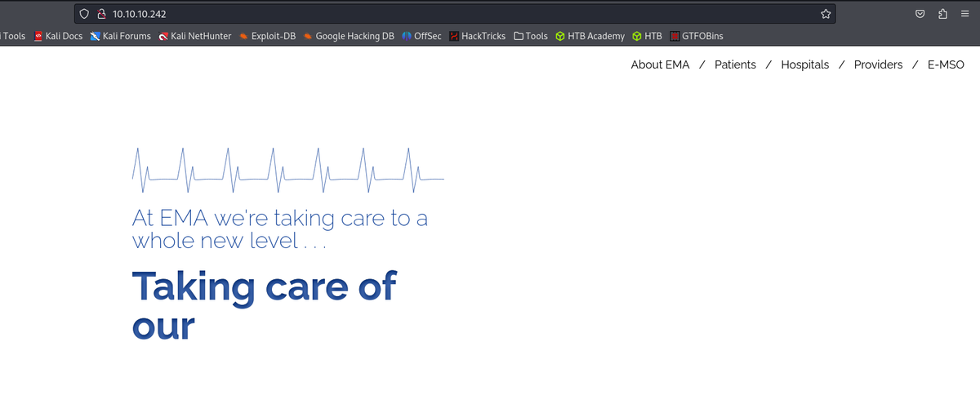Open the Pocket save icon
980x417 pixels.
click(x=920, y=14)
